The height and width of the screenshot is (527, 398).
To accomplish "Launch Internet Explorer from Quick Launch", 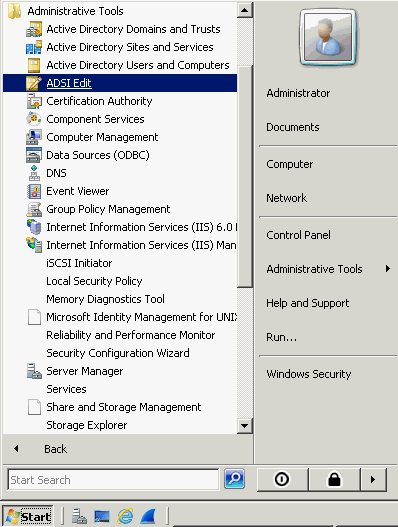I will [x=125, y=516].
